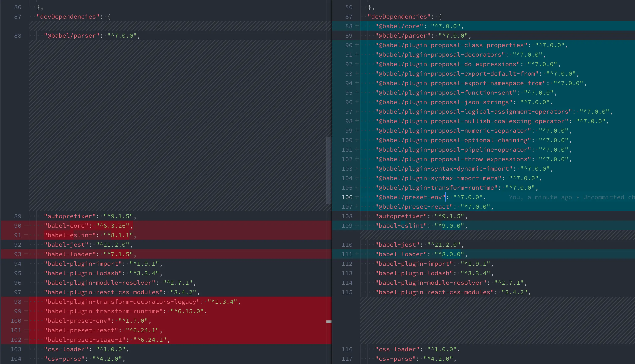Image resolution: width=635 pixels, height=364 pixels.
Task: Click the minus marker on babel-preset-stage-1 line
Action: pyautogui.click(x=26, y=339)
